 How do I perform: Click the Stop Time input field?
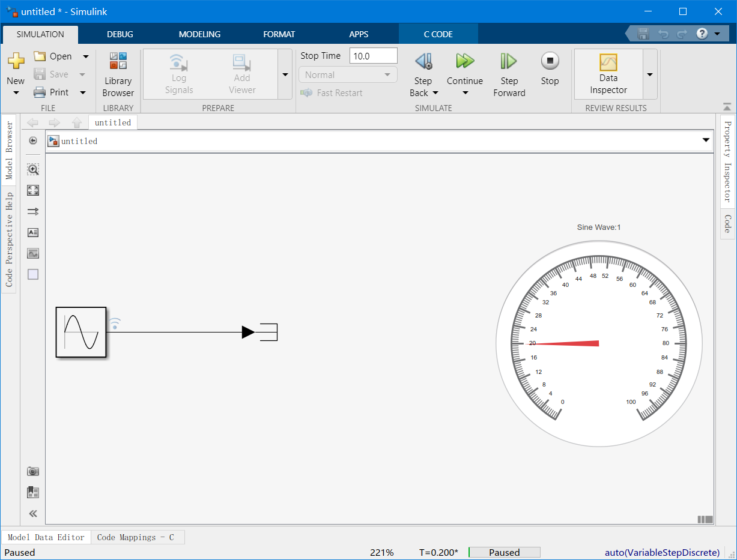[x=373, y=56]
